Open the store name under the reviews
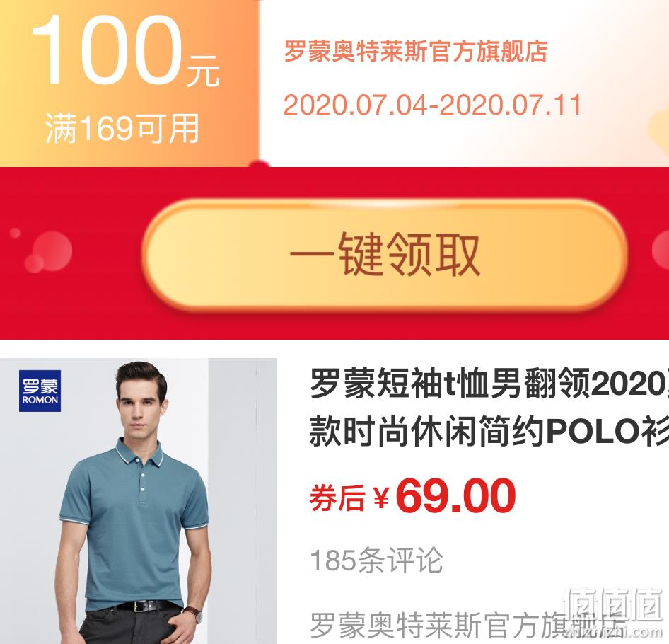 (468, 625)
